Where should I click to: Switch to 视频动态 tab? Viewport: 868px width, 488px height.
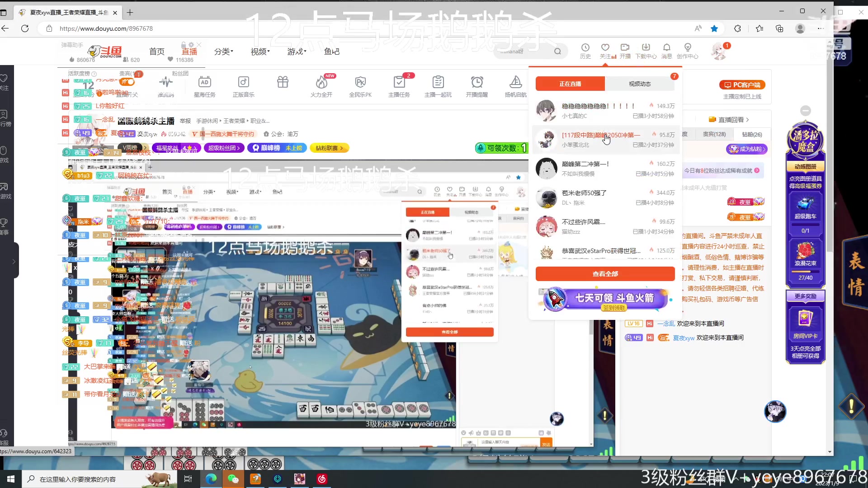(640, 84)
